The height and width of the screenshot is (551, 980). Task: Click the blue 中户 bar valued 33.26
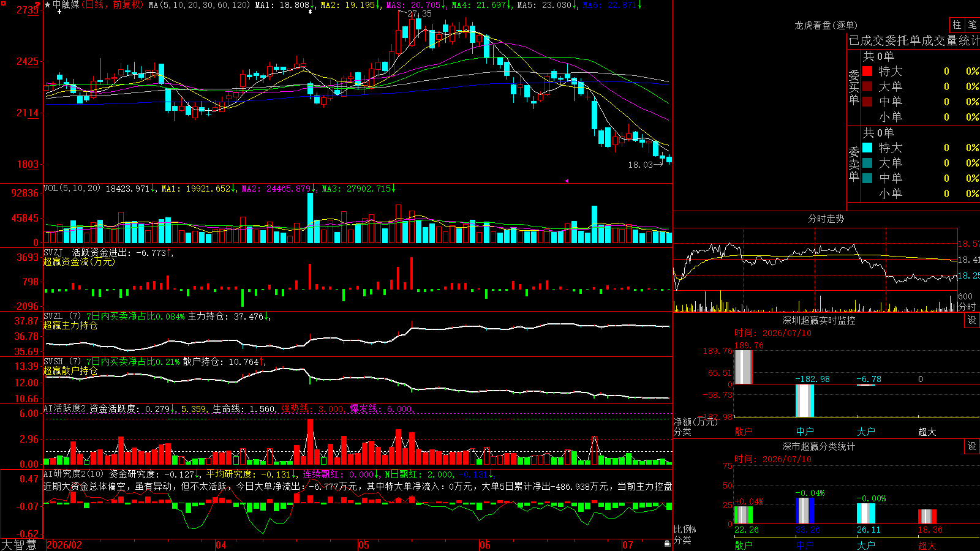805,511
